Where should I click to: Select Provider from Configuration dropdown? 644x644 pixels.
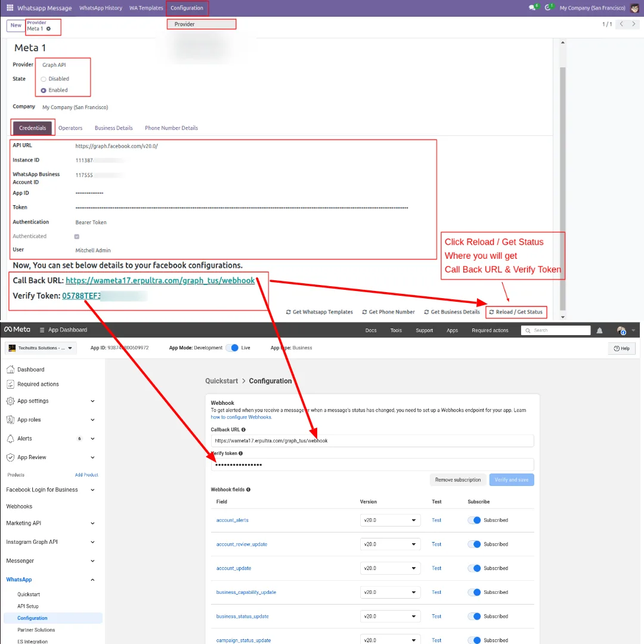click(x=202, y=24)
